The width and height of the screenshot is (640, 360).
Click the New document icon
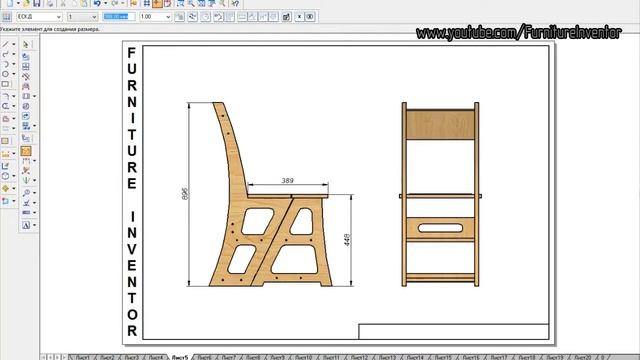click(x=10, y=3)
